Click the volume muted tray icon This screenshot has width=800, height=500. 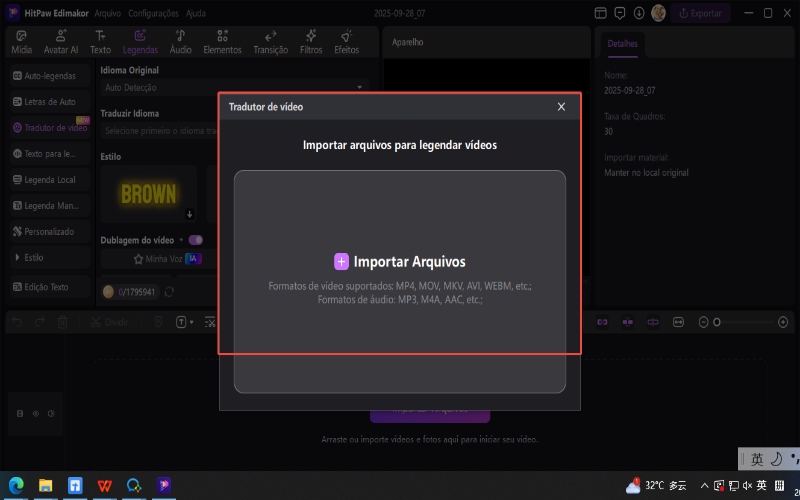pyautogui.click(x=747, y=485)
